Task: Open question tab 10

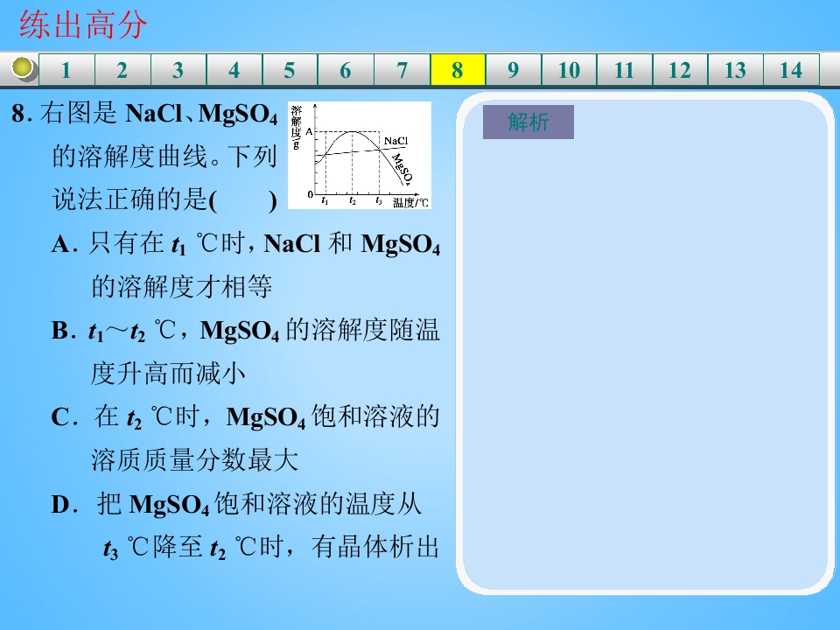Action: click(569, 70)
